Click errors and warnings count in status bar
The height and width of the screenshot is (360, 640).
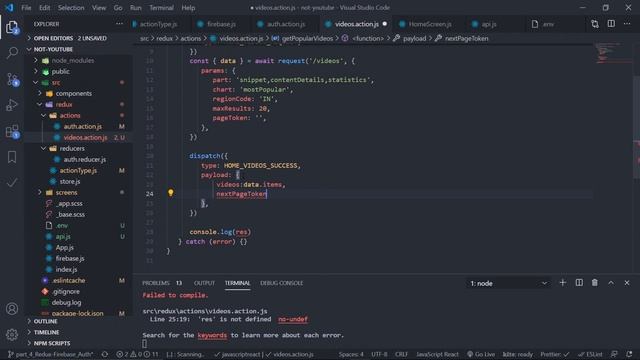pos(137,354)
